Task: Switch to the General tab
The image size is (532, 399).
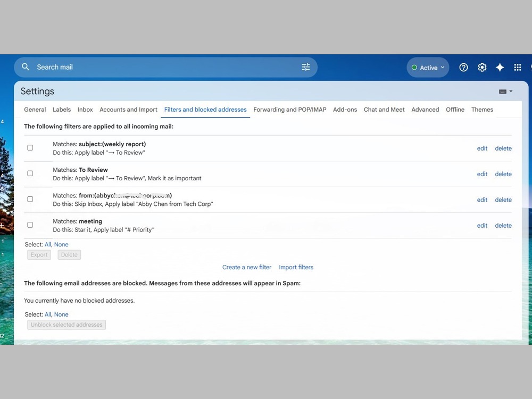Action: tap(35, 110)
